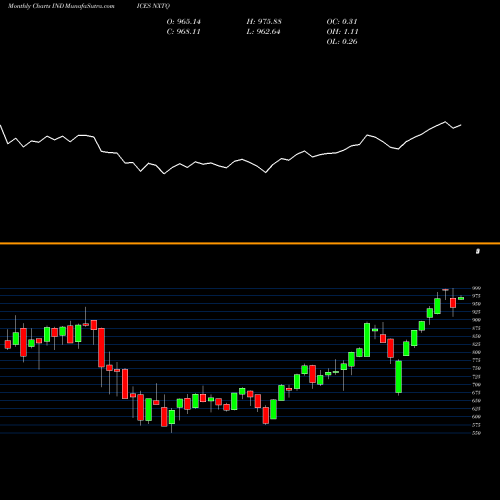Image resolution: width=500 pixels, height=500 pixels.
Task: Click the 575 price axis label
Action: pyautogui.click(x=476, y=425)
